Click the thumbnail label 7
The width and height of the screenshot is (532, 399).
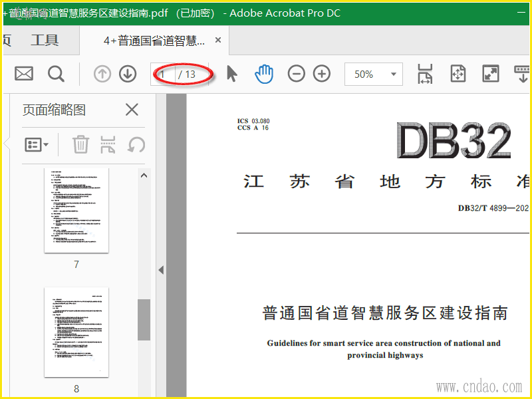click(76, 264)
